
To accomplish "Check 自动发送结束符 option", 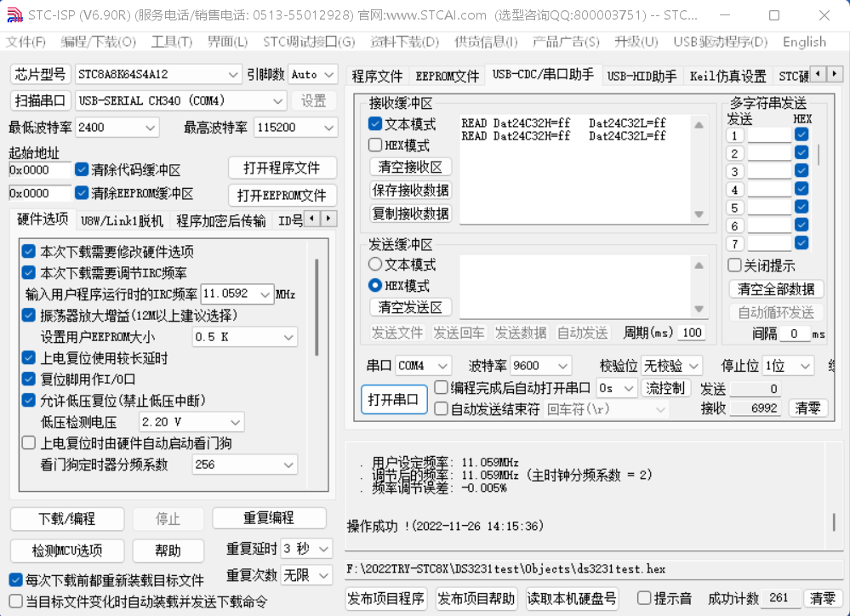I will click(x=442, y=409).
